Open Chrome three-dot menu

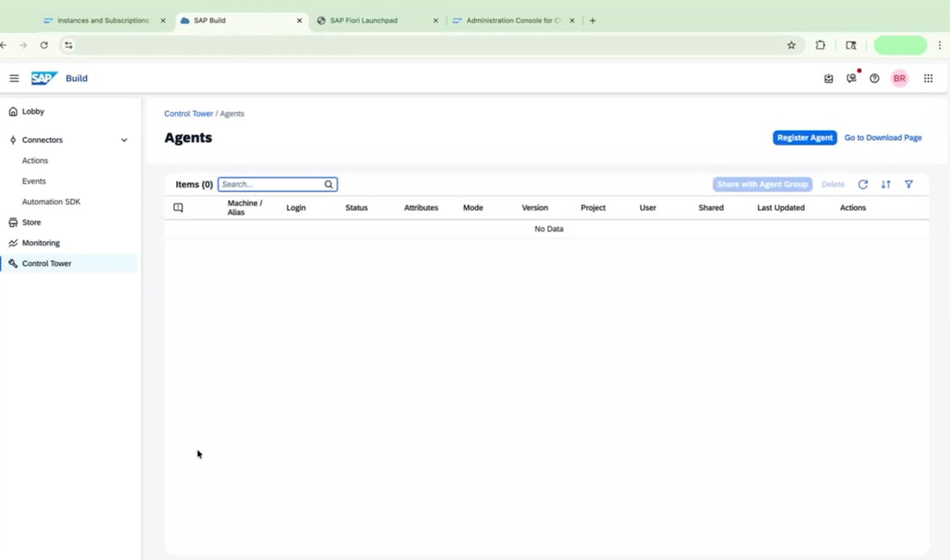click(940, 46)
